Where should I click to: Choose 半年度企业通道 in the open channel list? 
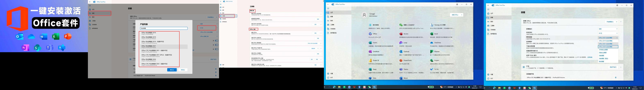pyautogui.click(x=608, y=50)
